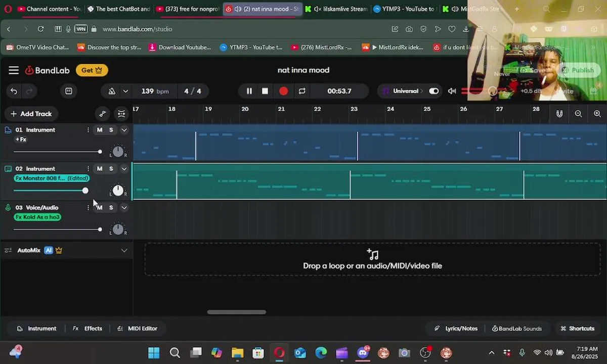Add Fx to track 01
Image resolution: width=607 pixels, height=364 pixels.
coord(21,140)
